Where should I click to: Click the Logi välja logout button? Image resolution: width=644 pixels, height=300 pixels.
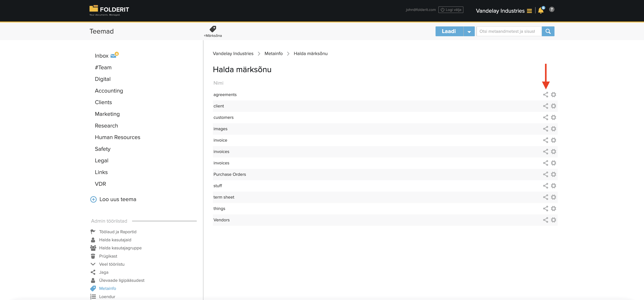click(x=451, y=10)
